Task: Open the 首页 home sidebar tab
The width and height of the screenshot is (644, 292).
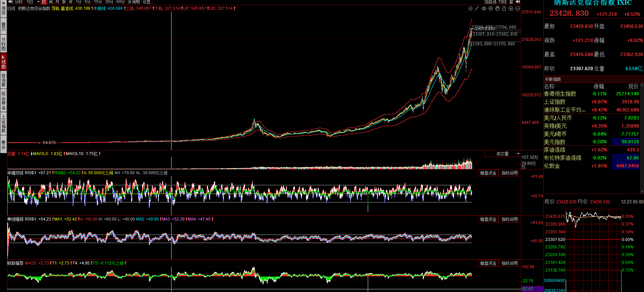Action: [3, 26]
